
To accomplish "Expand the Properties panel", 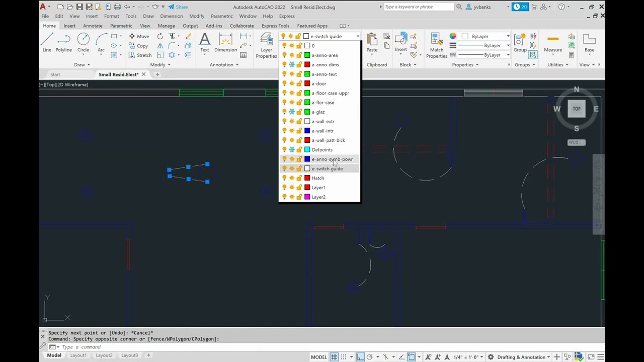I will click(x=465, y=64).
